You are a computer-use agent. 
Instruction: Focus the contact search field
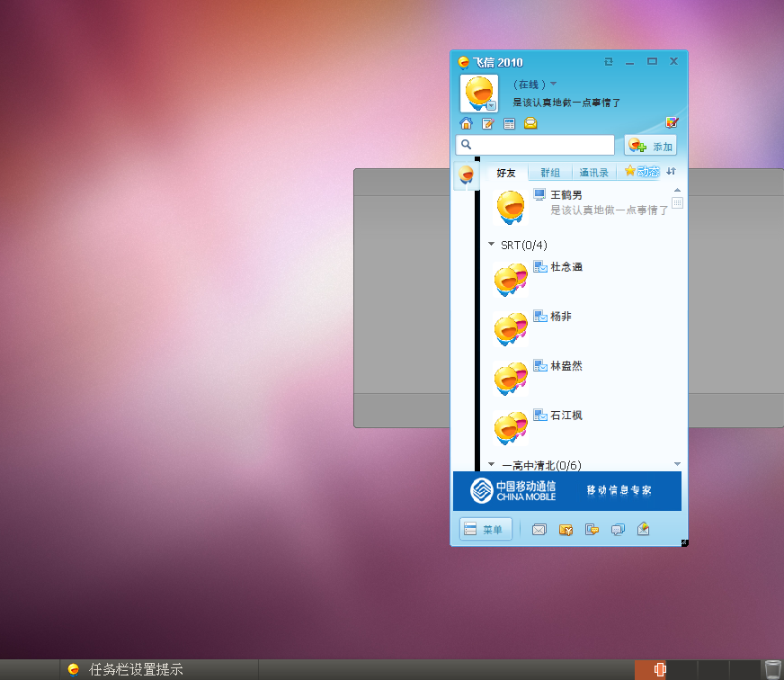click(x=534, y=145)
